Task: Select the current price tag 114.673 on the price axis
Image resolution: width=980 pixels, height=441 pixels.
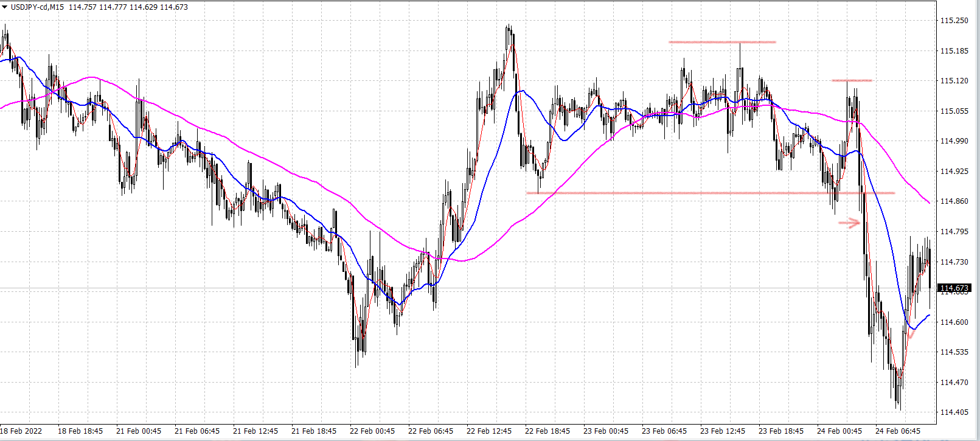Action: pyautogui.click(x=954, y=288)
